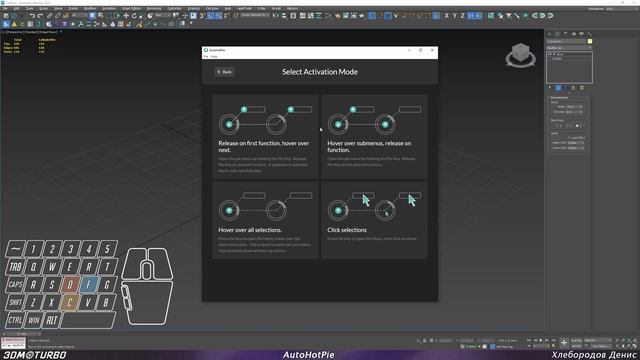
Task: Click the object name field in Modify panel
Action: coord(566,41)
